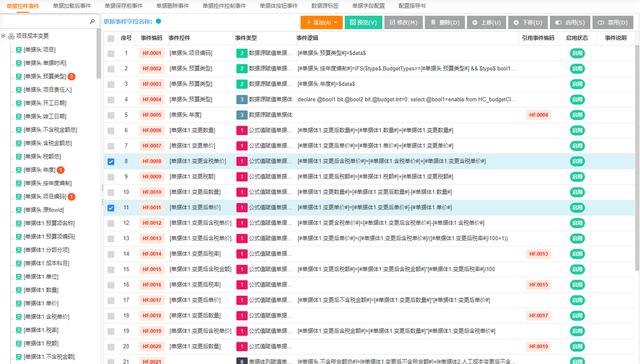Switch to the 单据删除事件 tab
640x364 pixels.
pos(173,6)
